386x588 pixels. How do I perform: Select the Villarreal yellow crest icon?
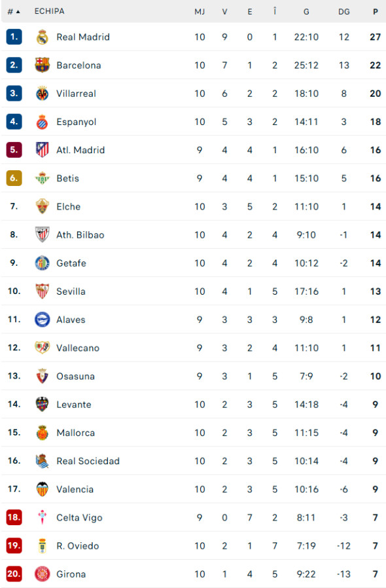[x=42, y=93]
